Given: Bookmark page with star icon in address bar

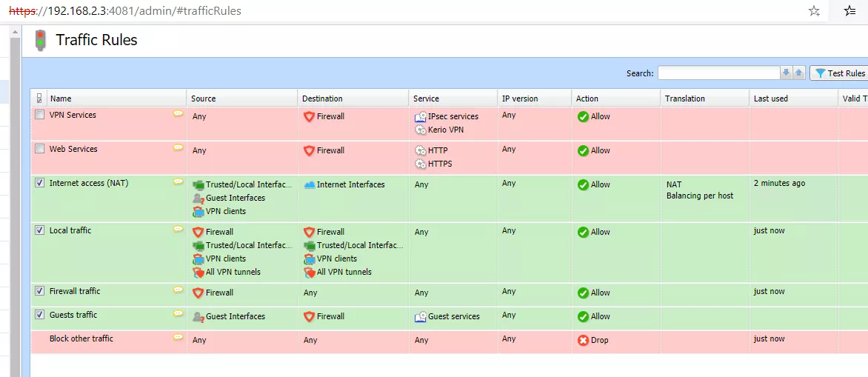Looking at the screenshot, I should pos(814,10).
